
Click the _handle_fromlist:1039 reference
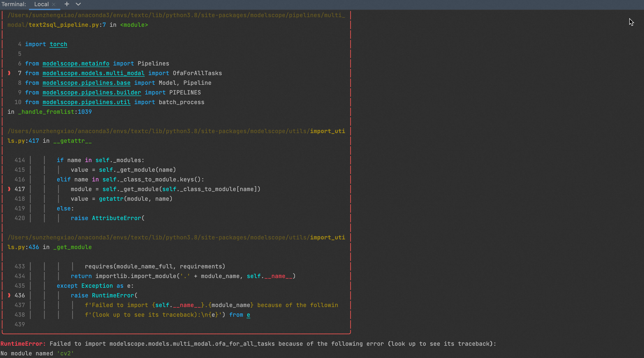[55, 112]
